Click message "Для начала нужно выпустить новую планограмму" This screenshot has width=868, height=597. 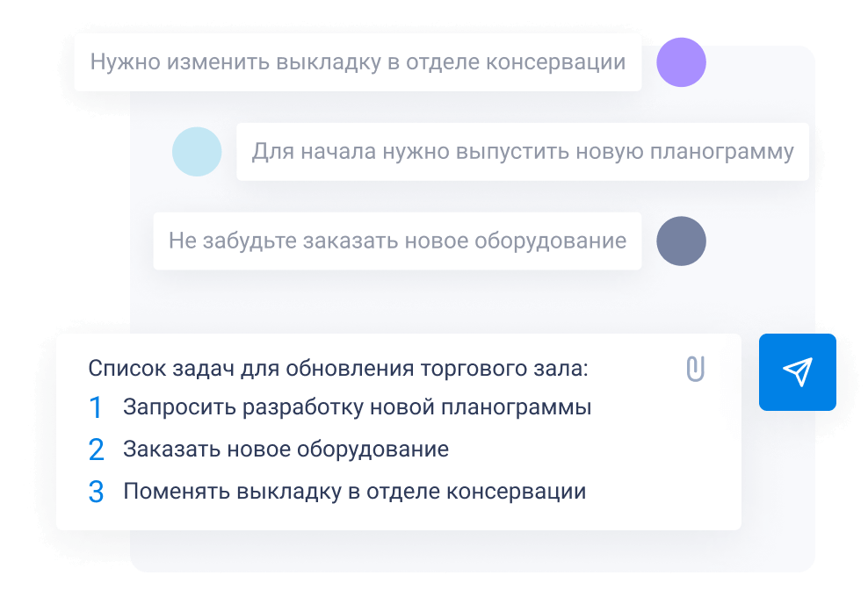coord(523,152)
